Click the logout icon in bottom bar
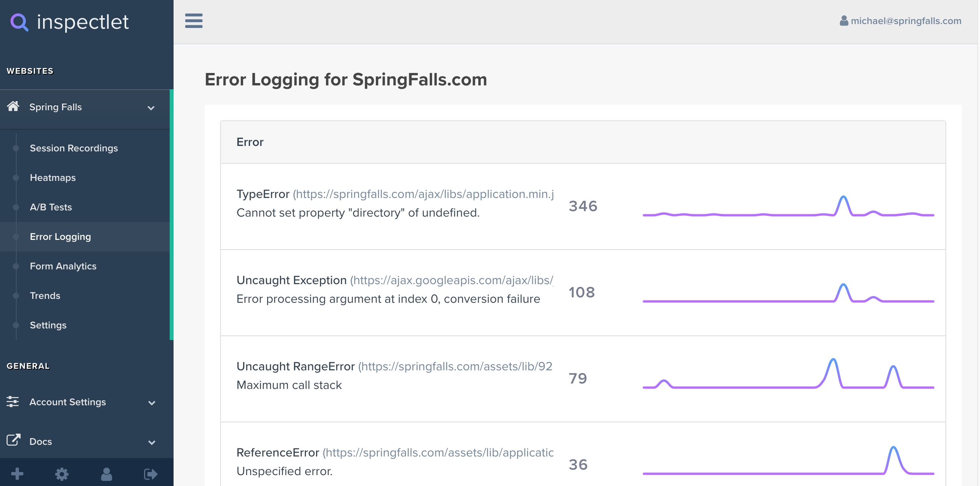 151,474
